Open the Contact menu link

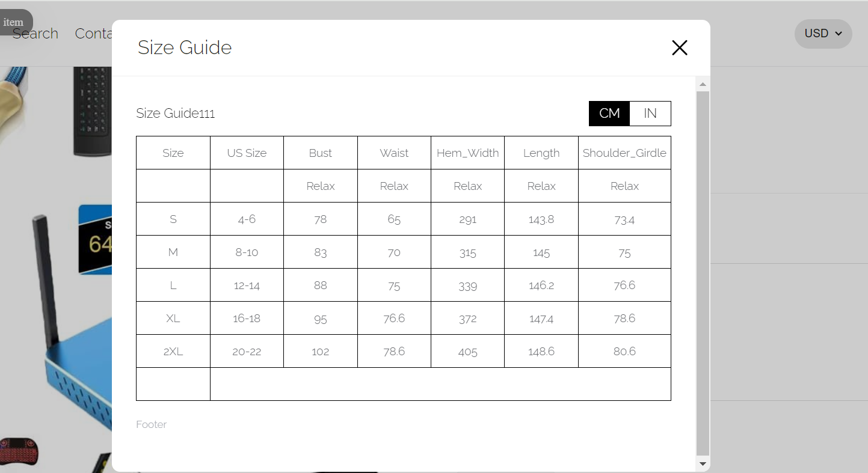click(x=93, y=34)
